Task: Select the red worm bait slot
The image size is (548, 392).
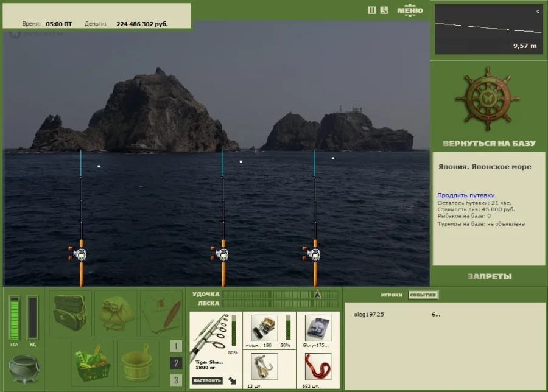Action: point(318,366)
